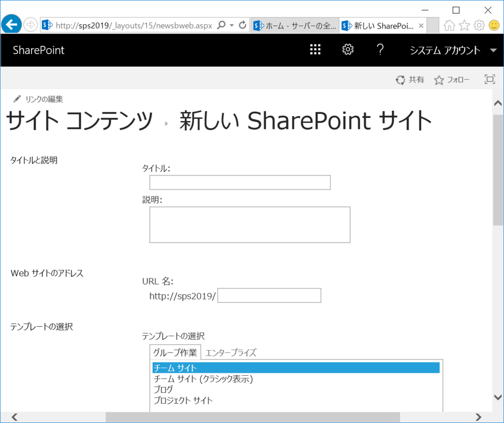Click the vertical scrollbar thumb
504x423 pixels.
[x=498, y=170]
